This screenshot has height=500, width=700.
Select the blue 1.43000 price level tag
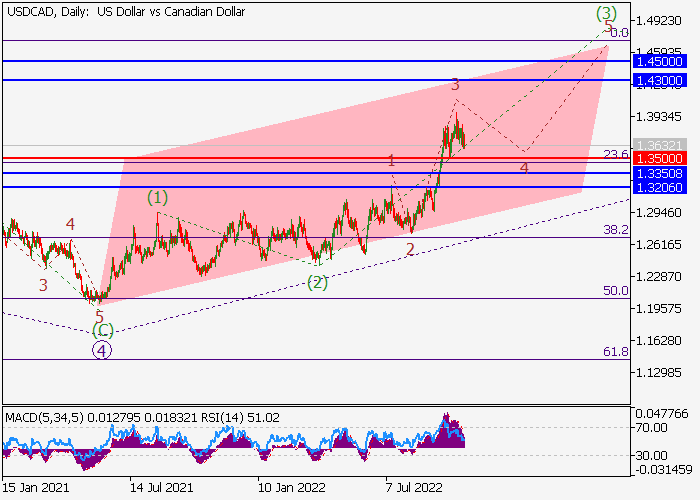coord(660,80)
